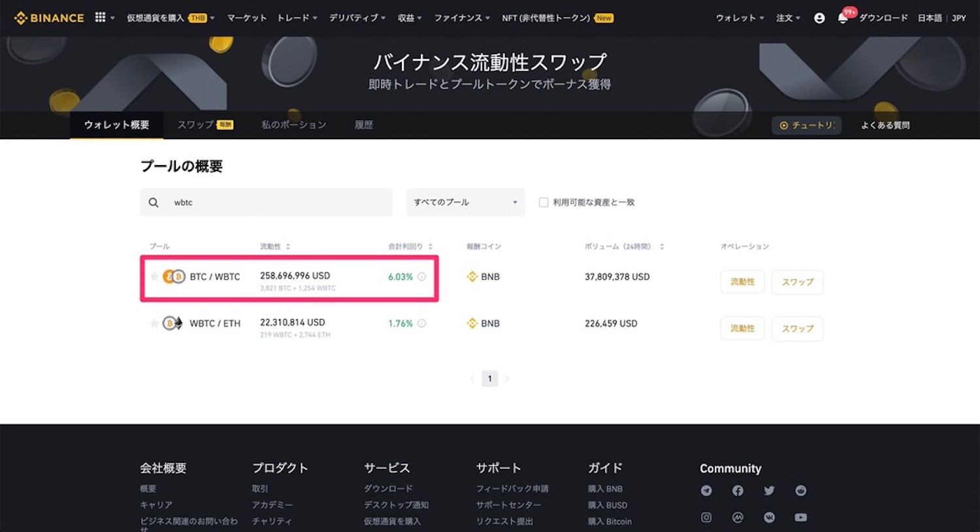Screen dimensions: 980x532
Task: Open footer link キャリア
Action: click(156, 505)
